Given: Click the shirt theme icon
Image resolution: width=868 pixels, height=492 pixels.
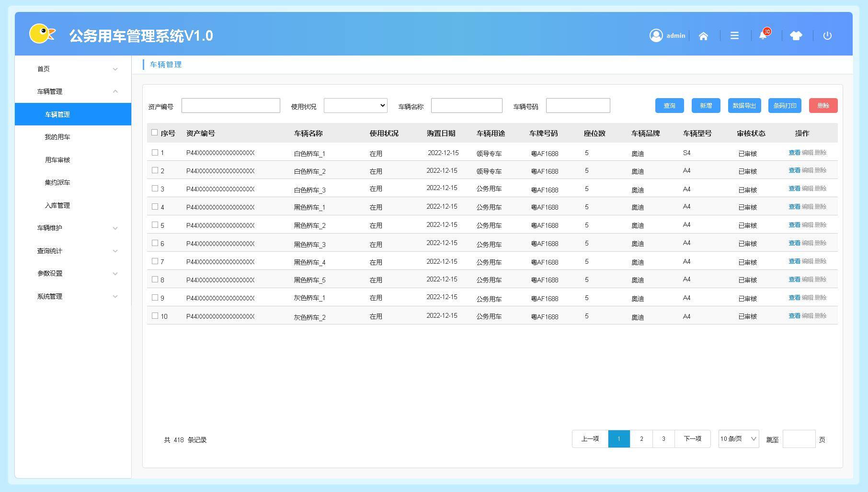Looking at the screenshot, I should pyautogui.click(x=796, y=36).
